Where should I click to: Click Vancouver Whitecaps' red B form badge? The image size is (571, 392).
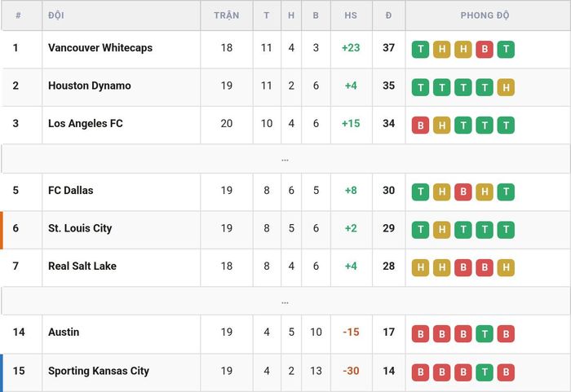click(485, 49)
